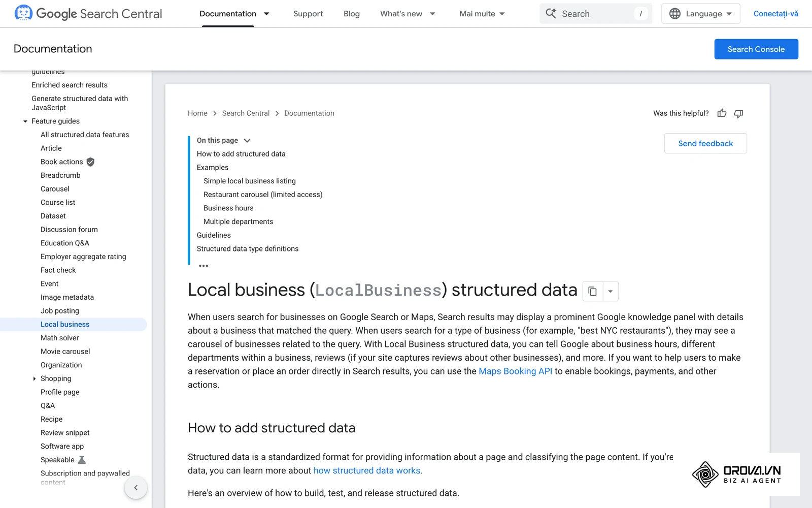Click the Search Central breadcrumb link
This screenshot has height=508, width=812.
click(x=246, y=113)
